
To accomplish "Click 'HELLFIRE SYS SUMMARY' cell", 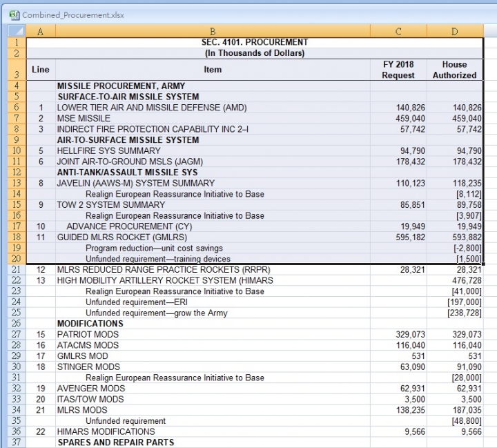I will tap(213, 150).
